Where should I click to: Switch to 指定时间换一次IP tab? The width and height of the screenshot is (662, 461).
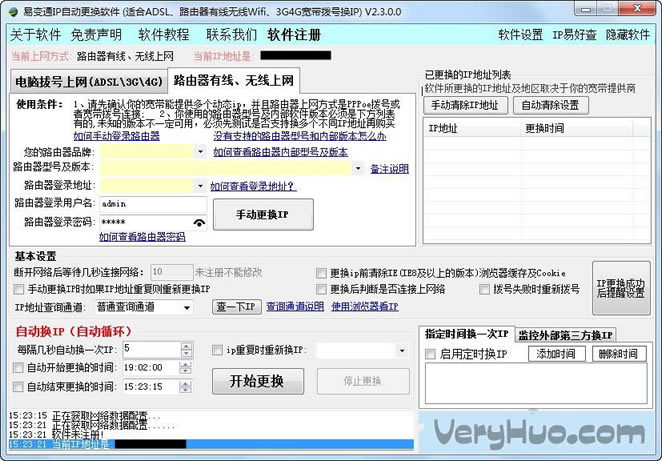[467, 334]
